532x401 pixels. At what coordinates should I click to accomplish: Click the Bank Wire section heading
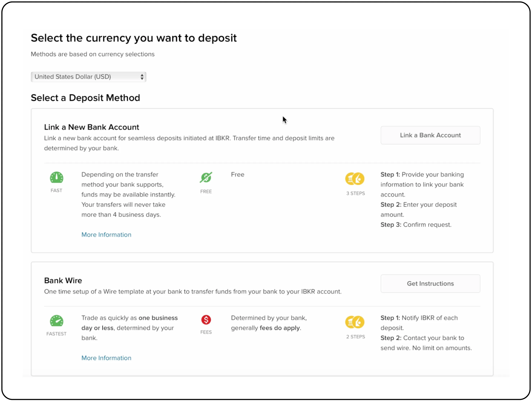pos(63,280)
